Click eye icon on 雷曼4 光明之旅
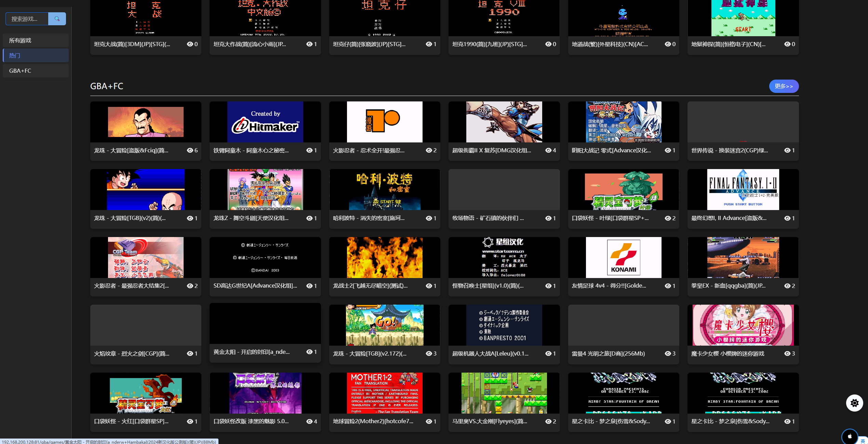The width and height of the screenshot is (868, 444). (x=668, y=353)
